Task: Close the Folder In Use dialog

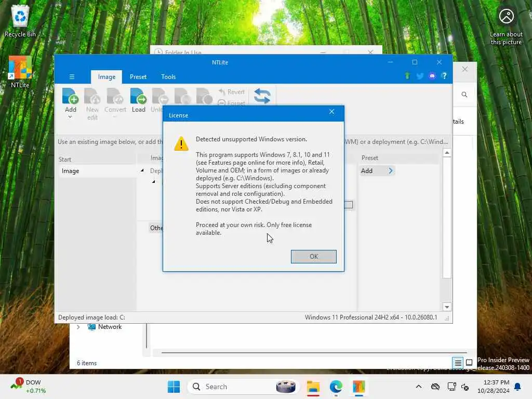Action: [x=370, y=52]
